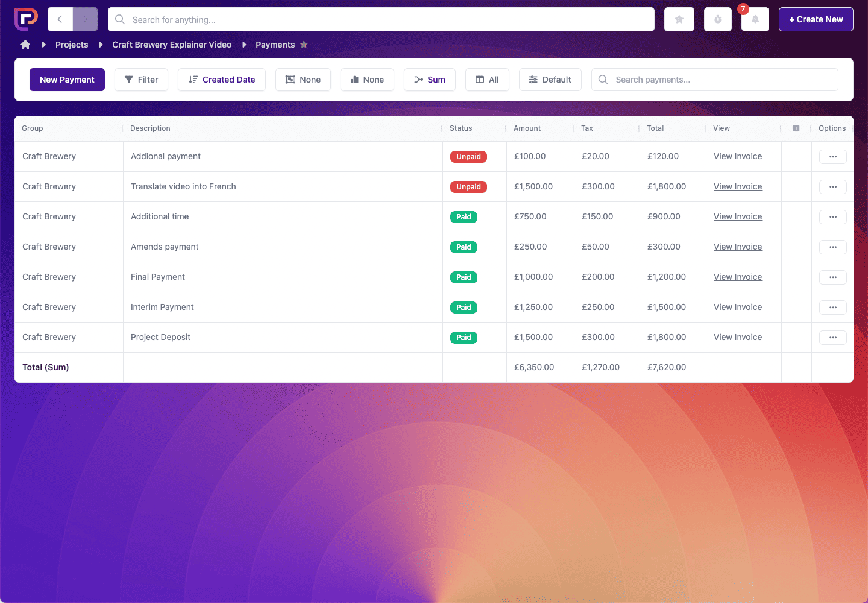Select the Interim Payment description cell
The width and height of the screenshot is (868, 603).
click(283, 308)
